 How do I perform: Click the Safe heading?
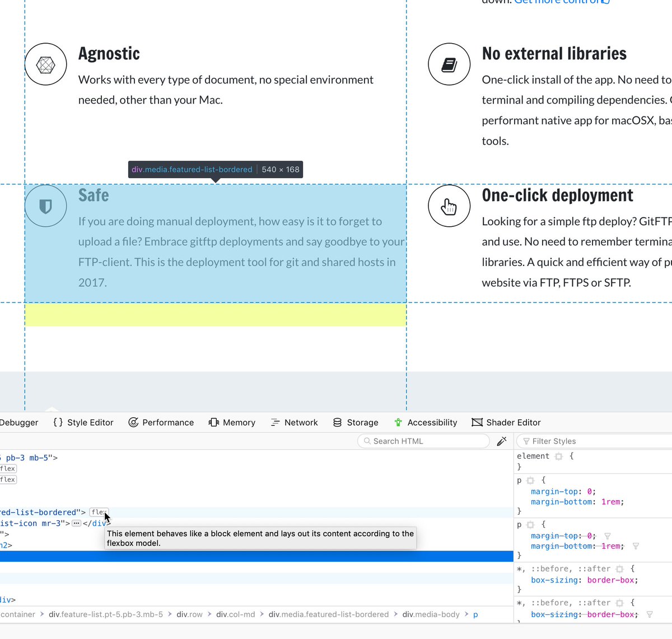click(x=94, y=195)
